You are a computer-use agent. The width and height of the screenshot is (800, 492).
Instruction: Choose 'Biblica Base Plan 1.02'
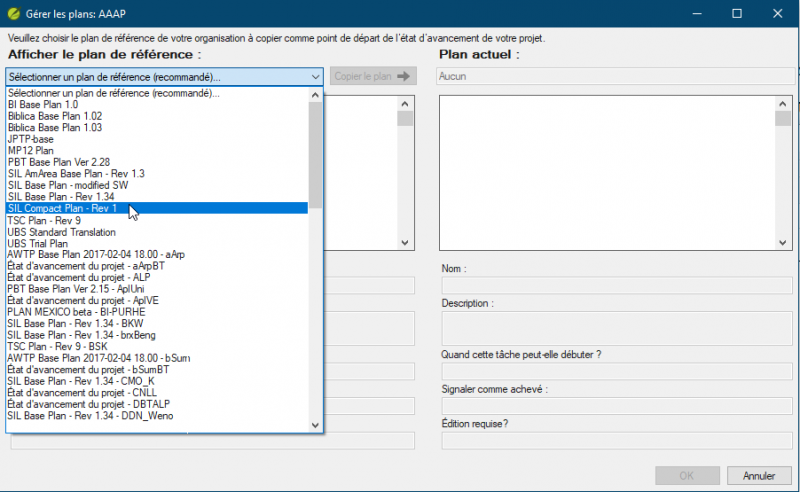tap(157, 116)
